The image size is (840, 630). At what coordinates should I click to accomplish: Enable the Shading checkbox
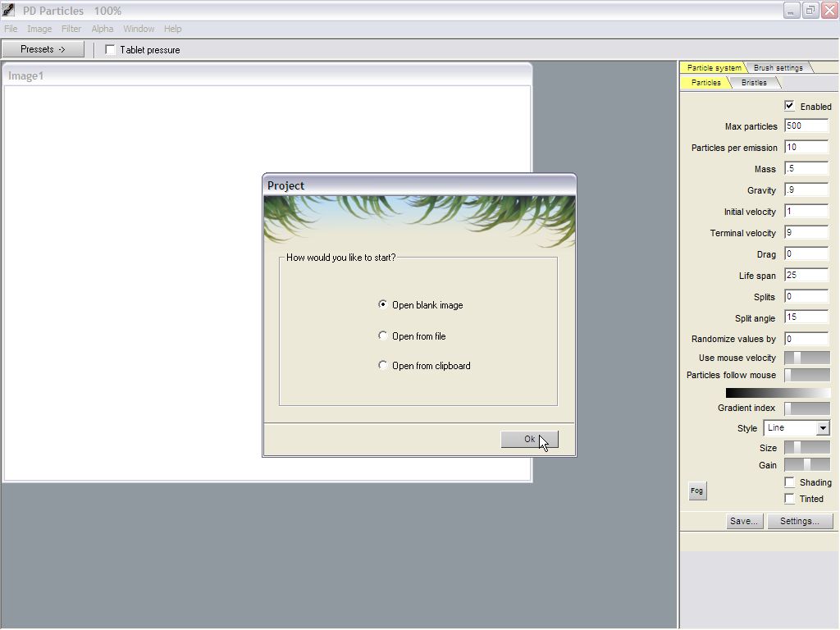[789, 482]
